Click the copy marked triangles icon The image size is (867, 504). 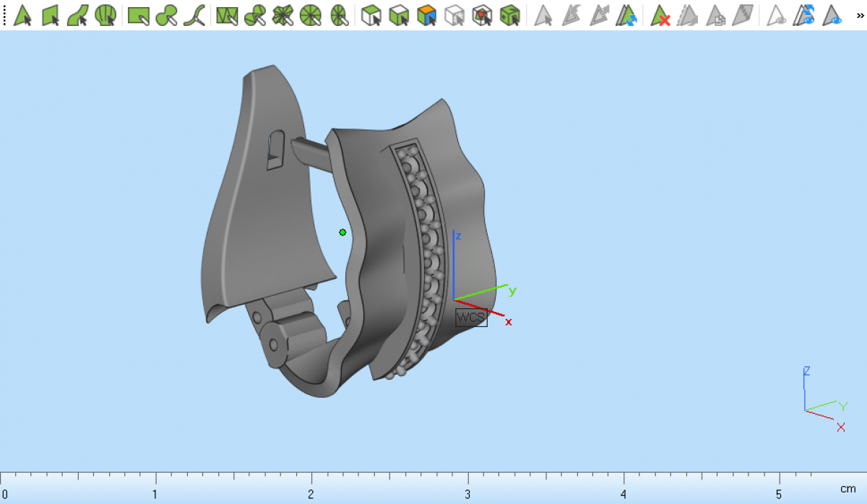(715, 15)
